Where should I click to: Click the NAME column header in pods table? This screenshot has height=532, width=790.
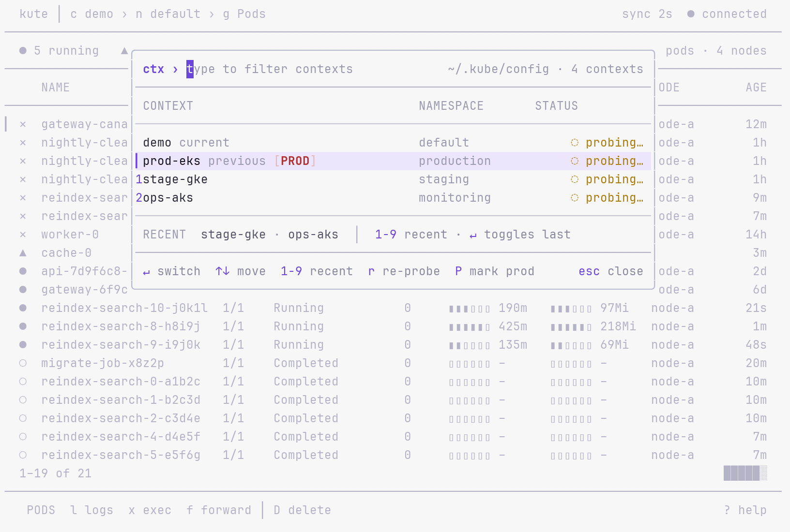click(x=56, y=88)
